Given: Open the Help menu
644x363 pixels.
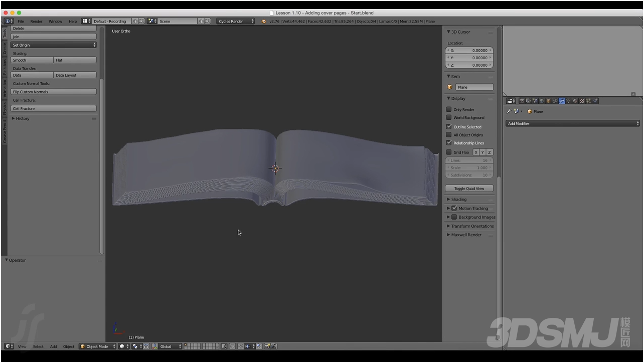Looking at the screenshot, I should coord(73,21).
